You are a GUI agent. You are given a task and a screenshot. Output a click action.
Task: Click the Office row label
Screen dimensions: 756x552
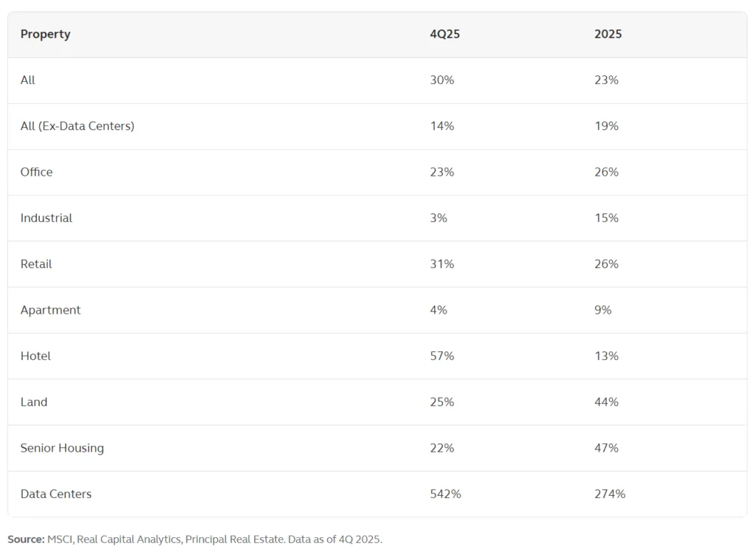coord(37,172)
